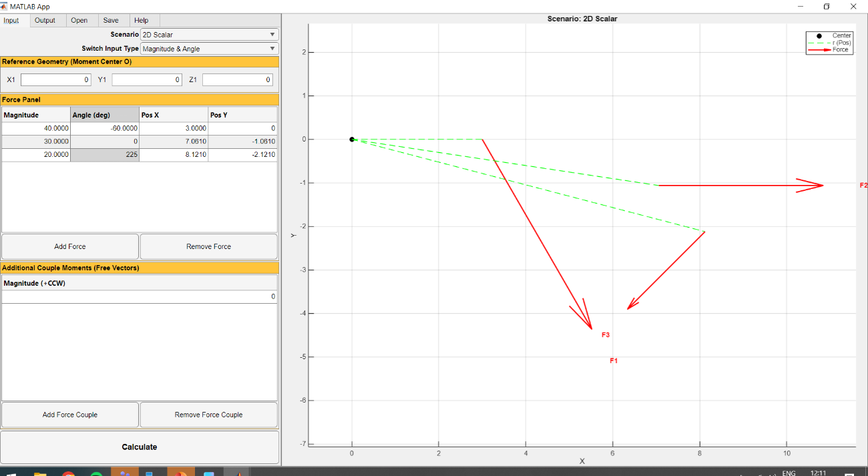Click the Magnitude column header in Force Panel

(x=35, y=115)
